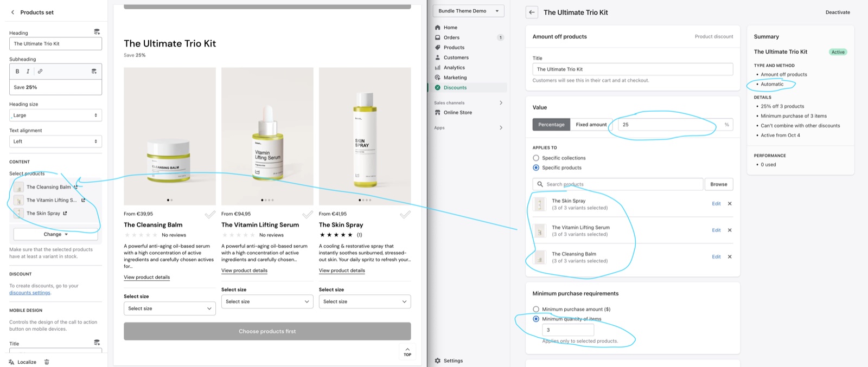
Task: Select the Specific products radio option
Action: coord(536,168)
